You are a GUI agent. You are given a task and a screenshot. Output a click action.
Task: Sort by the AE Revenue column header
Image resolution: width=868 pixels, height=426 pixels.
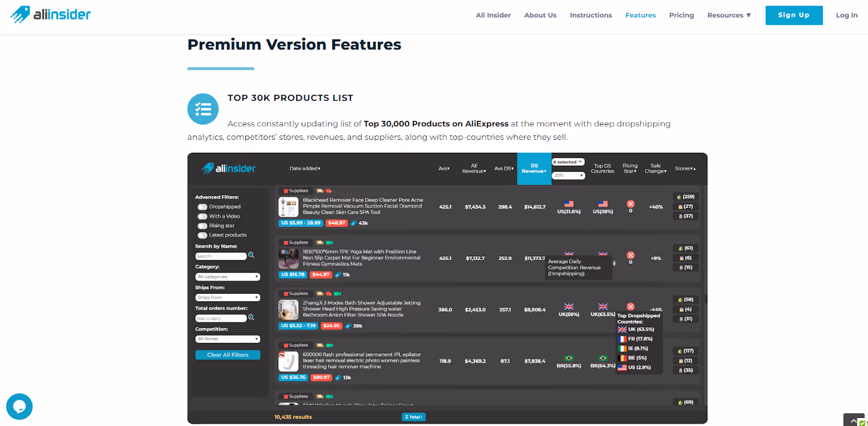474,169
